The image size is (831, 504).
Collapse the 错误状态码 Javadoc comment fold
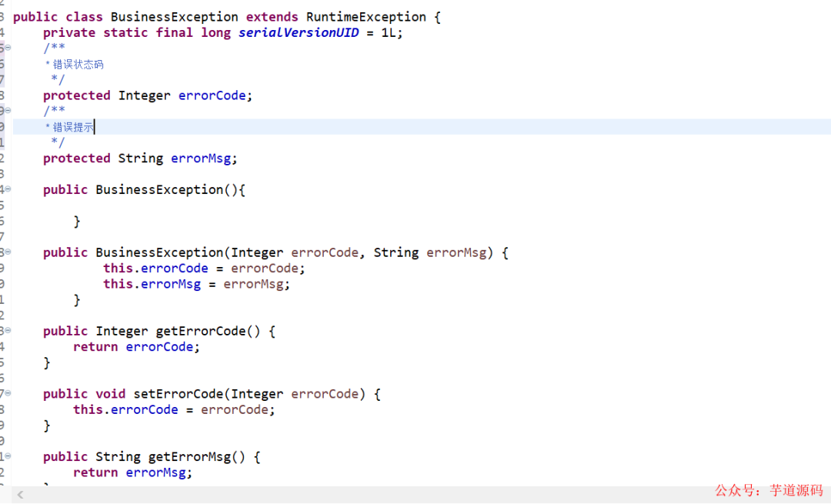point(8,48)
